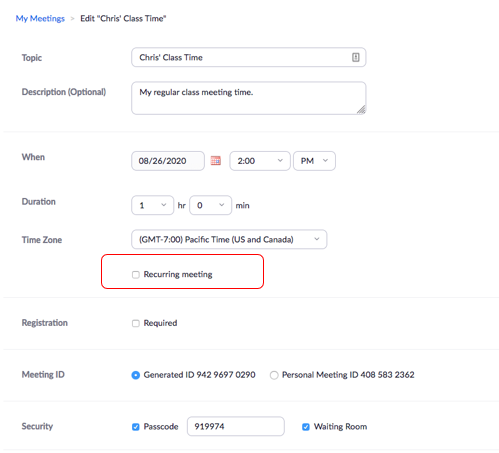Screen dimensions: 499x453
Task: Click the icon inside the Topic field
Action: 355,57
